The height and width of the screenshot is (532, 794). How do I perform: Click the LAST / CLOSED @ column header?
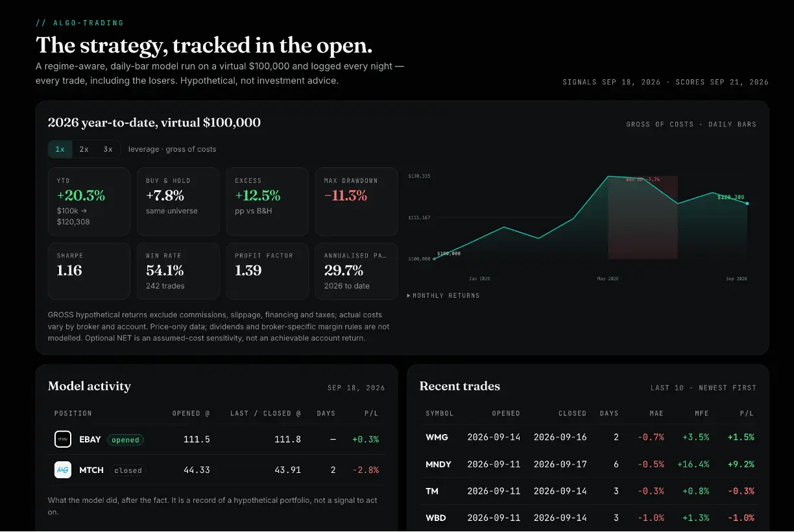(x=265, y=413)
